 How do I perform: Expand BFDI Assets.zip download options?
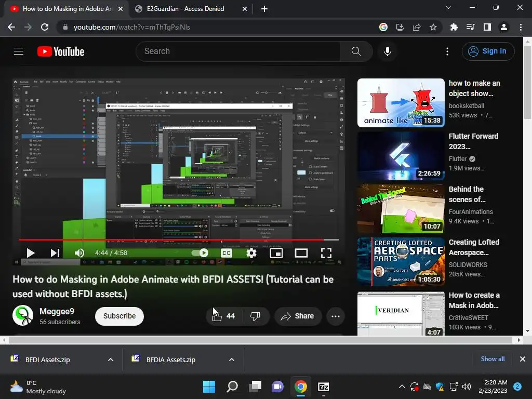point(111,360)
